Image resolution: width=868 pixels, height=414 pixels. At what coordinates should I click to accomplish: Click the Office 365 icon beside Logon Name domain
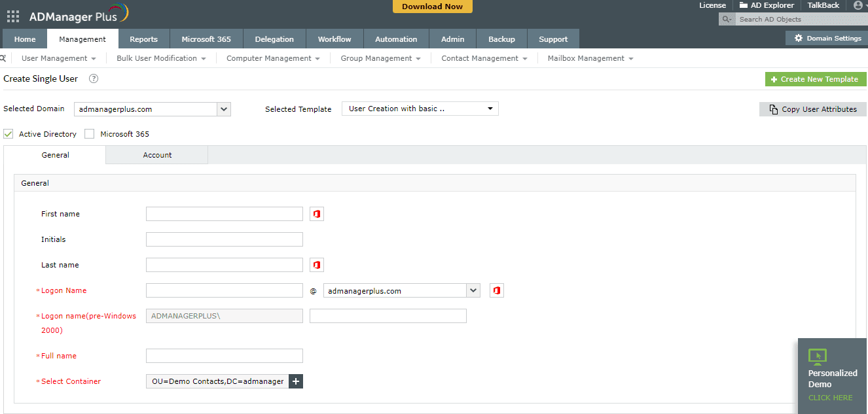tap(497, 290)
